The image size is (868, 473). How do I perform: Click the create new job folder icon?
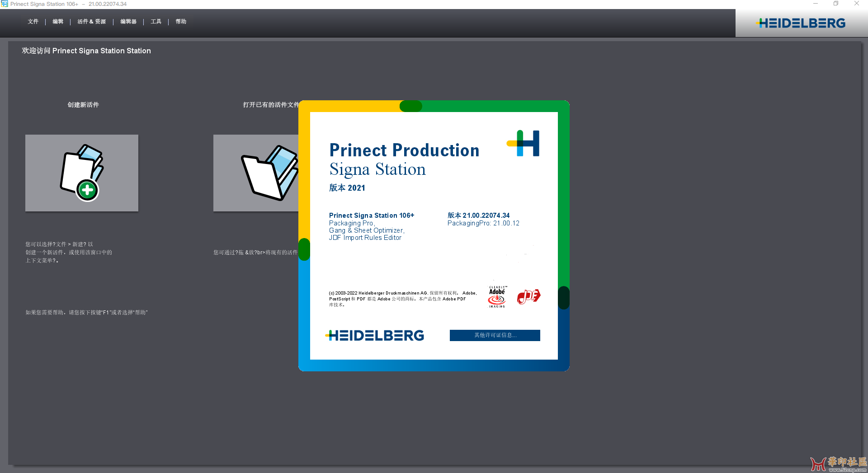point(82,173)
